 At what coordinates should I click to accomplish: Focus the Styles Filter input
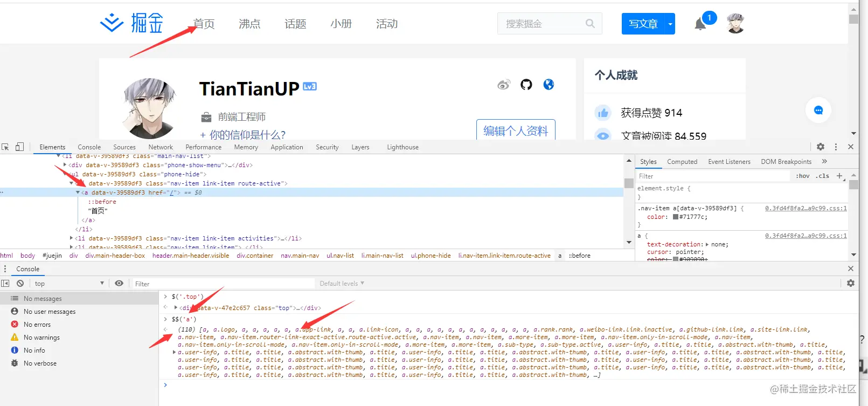coord(714,176)
